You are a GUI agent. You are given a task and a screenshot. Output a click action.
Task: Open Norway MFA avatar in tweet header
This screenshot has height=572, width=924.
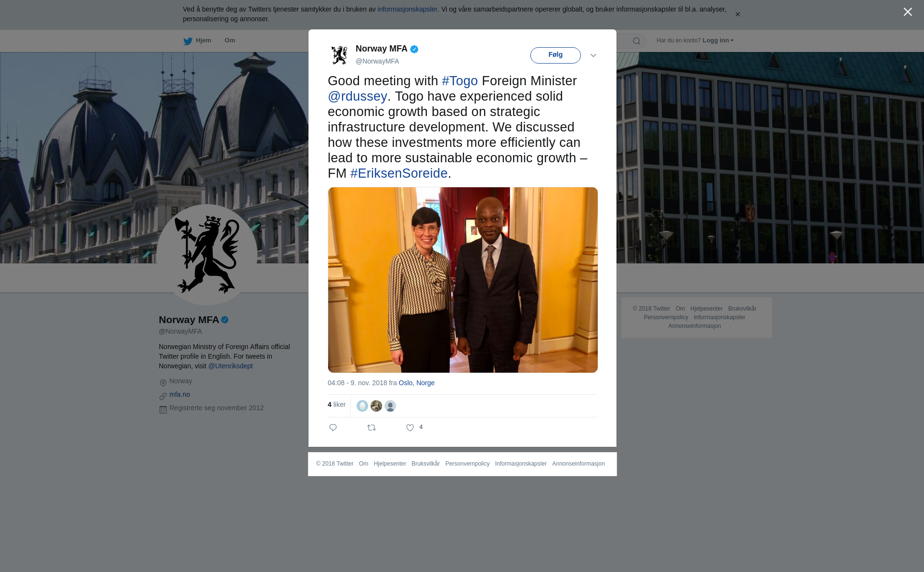tap(339, 55)
